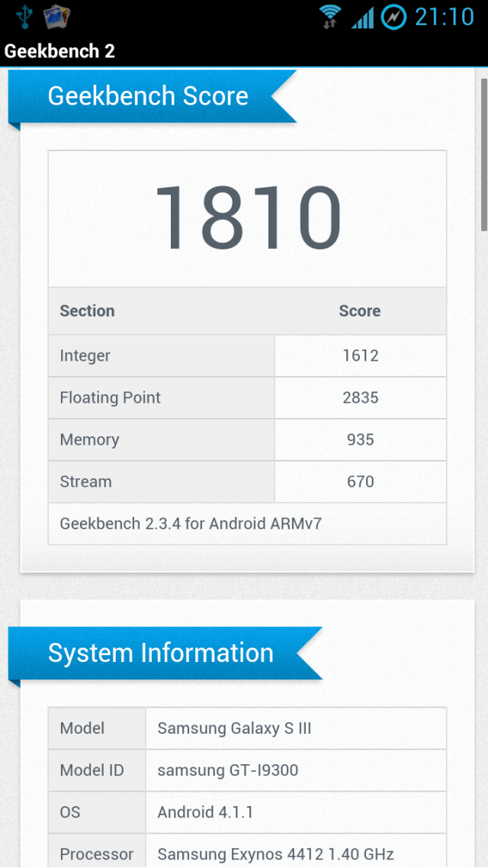The width and height of the screenshot is (488, 868).
Task: Tap the battery charging icon
Action: [393, 17]
